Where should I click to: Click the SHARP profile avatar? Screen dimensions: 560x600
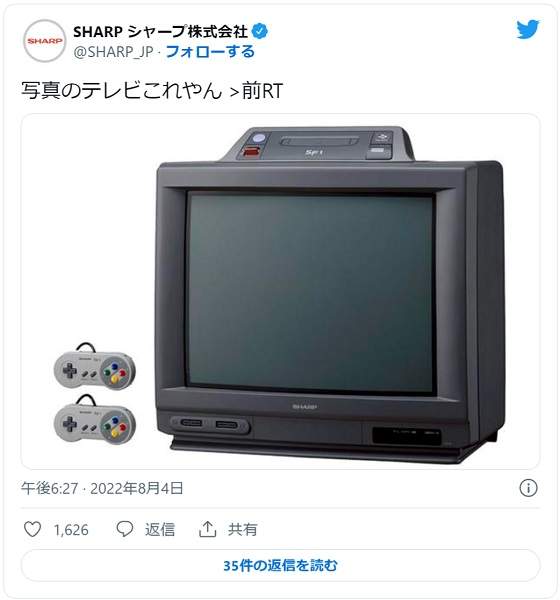(x=44, y=41)
